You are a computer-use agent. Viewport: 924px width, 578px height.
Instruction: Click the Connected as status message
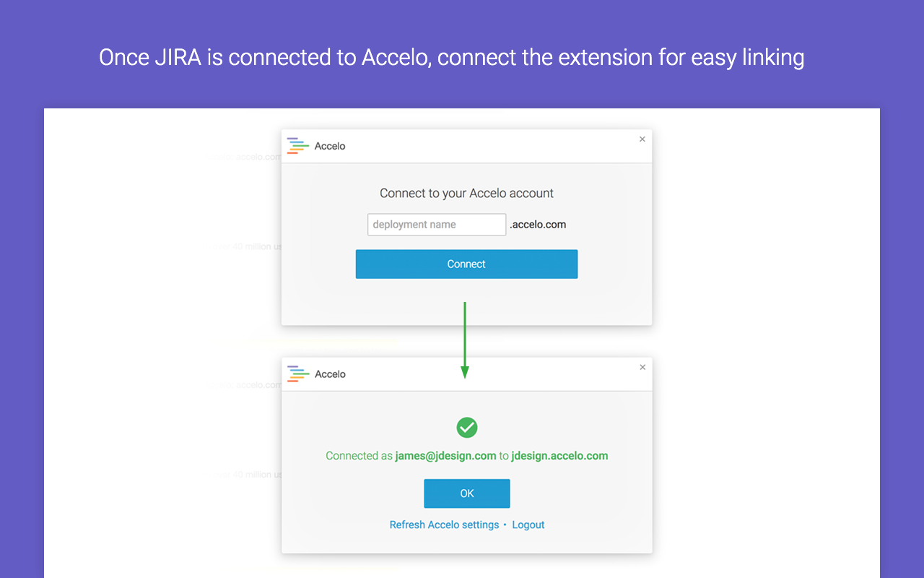coord(358,456)
